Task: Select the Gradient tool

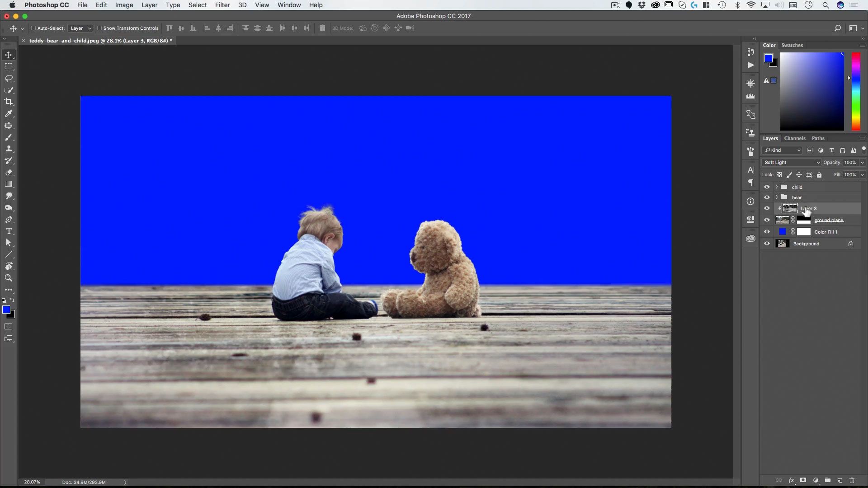Action: click(9, 184)
